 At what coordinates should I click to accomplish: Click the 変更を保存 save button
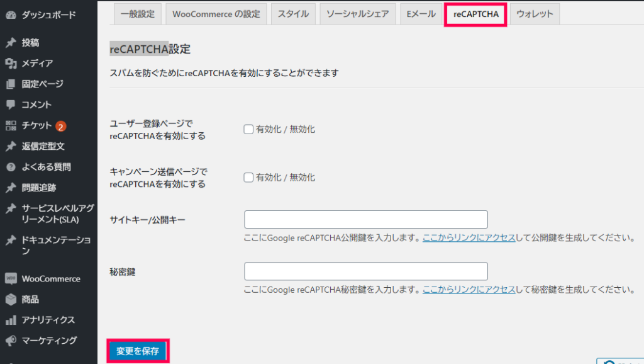coord(138,351)
